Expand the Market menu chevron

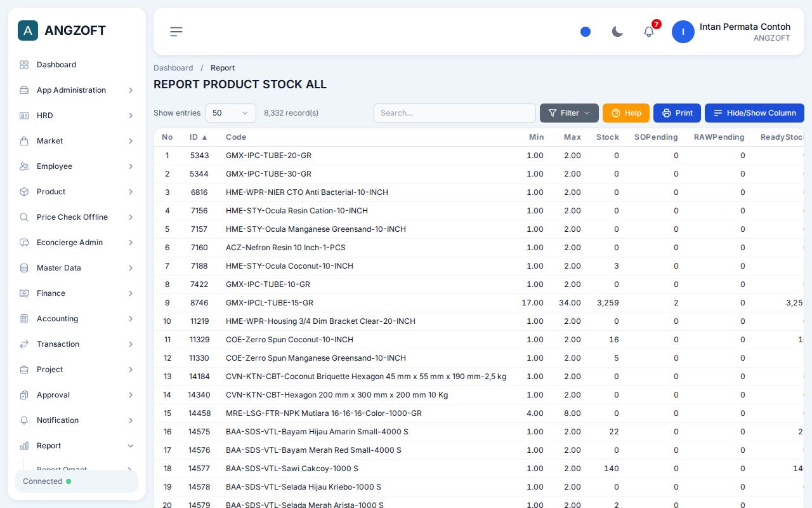tap(131, 141)
